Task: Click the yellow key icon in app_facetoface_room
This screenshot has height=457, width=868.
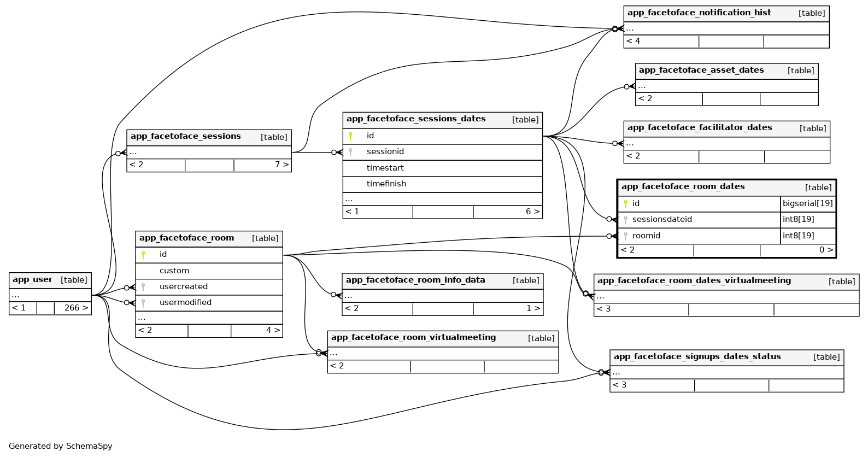Action: pos(143,255)
